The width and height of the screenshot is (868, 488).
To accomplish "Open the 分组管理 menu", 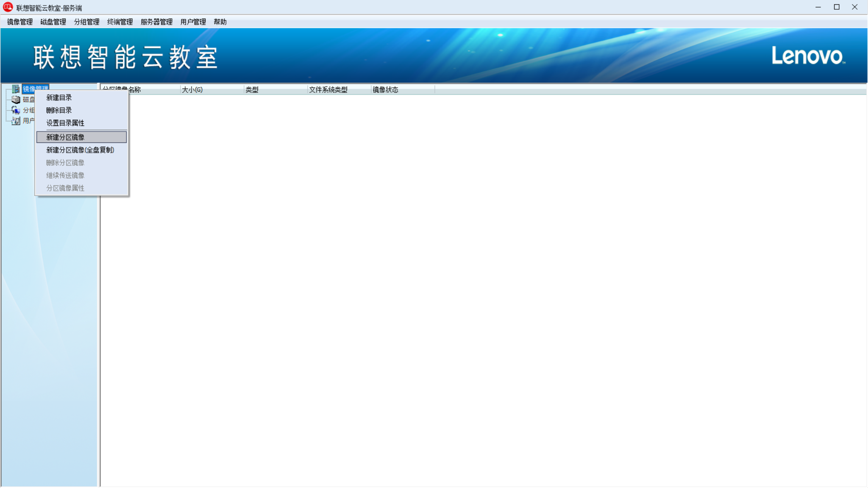I will (86, 22).
